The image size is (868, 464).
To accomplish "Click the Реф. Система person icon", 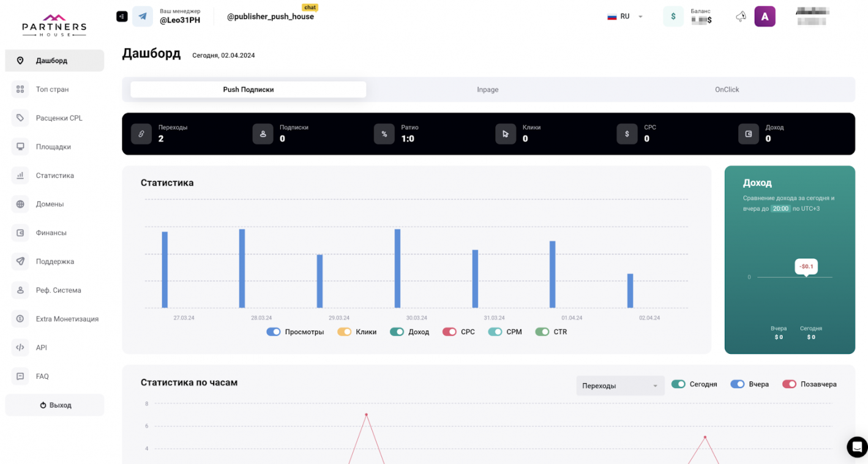I will pos(20,290).
